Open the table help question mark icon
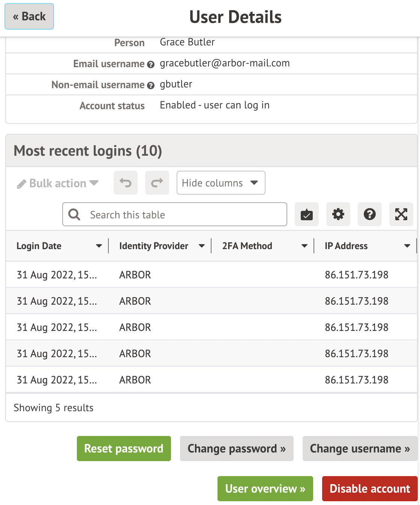Image resolution: width=420 pixels, height=505 pixels. pos(370,214)
